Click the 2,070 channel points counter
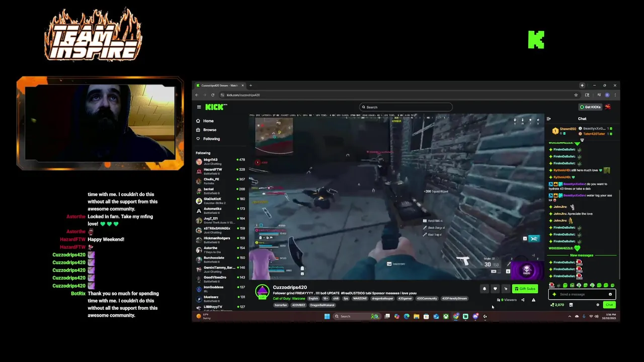 tap(557, 305)
